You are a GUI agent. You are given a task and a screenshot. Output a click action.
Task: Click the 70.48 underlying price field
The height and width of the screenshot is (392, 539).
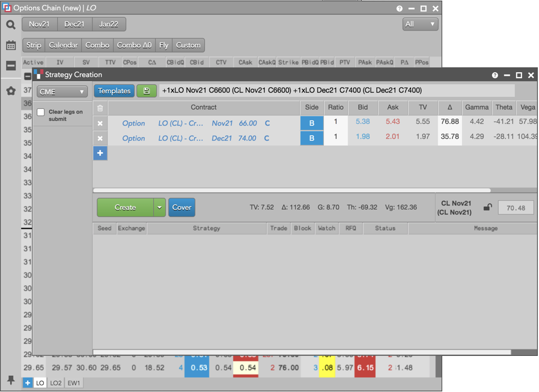click(516, 208)
